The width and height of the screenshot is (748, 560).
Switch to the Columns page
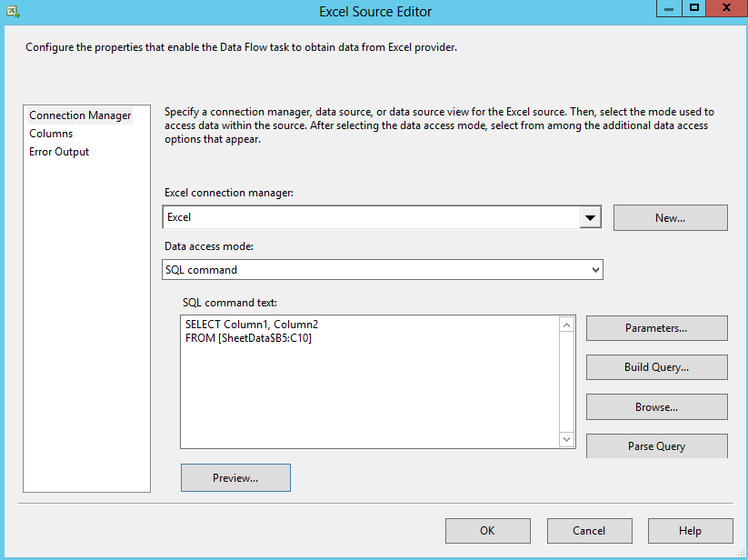click(51, 134)
